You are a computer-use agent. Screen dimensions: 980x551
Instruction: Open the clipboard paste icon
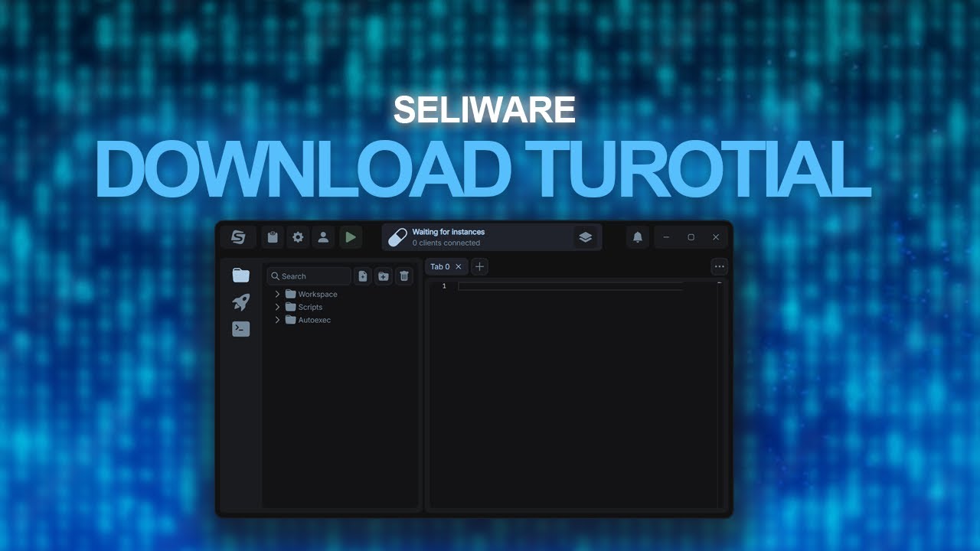pyautogui.click(x=273, y=237)
